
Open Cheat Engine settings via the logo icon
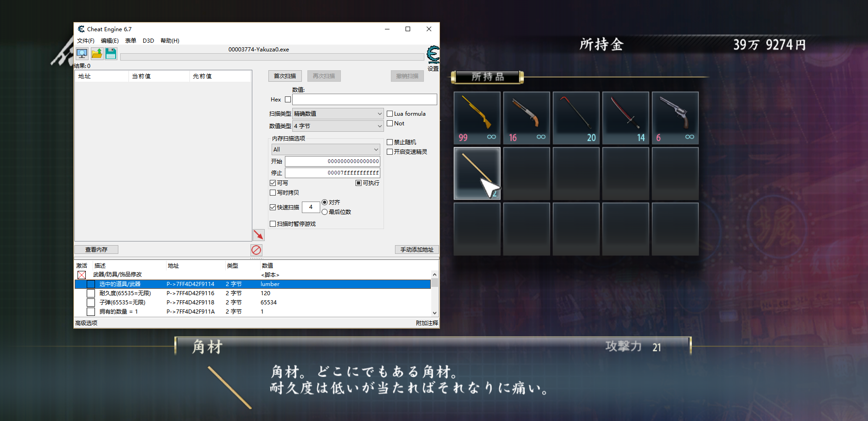point(432,55)
